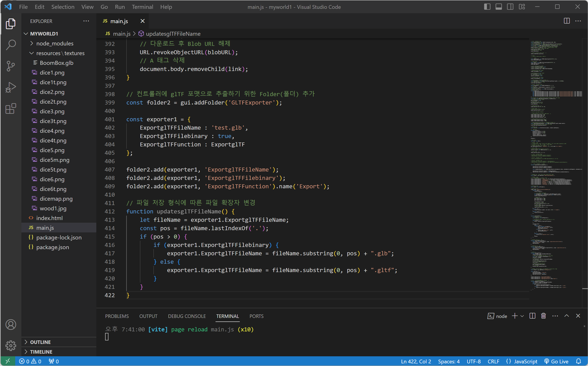
Task: Click the CRLF line ending indicator
Action: point(493,361)
